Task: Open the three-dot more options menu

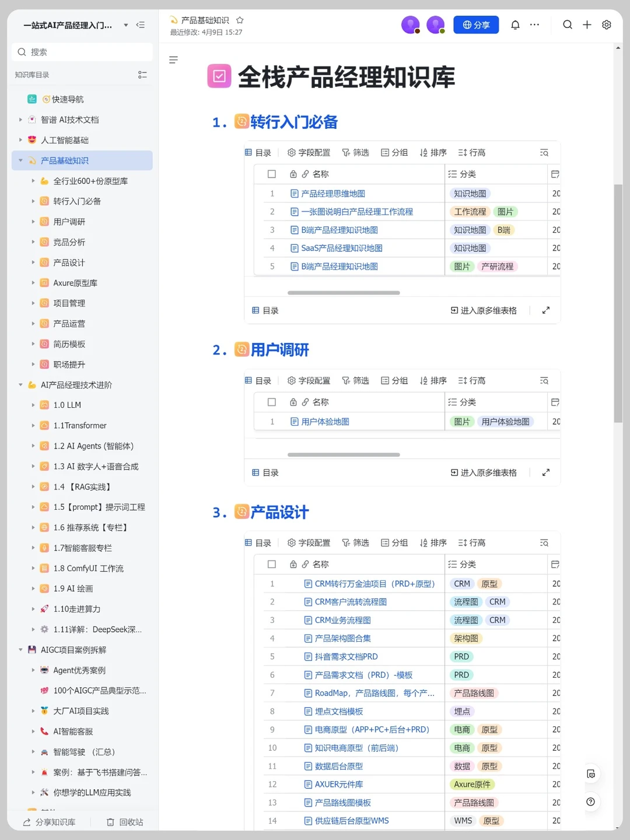Action: point(534,24)
